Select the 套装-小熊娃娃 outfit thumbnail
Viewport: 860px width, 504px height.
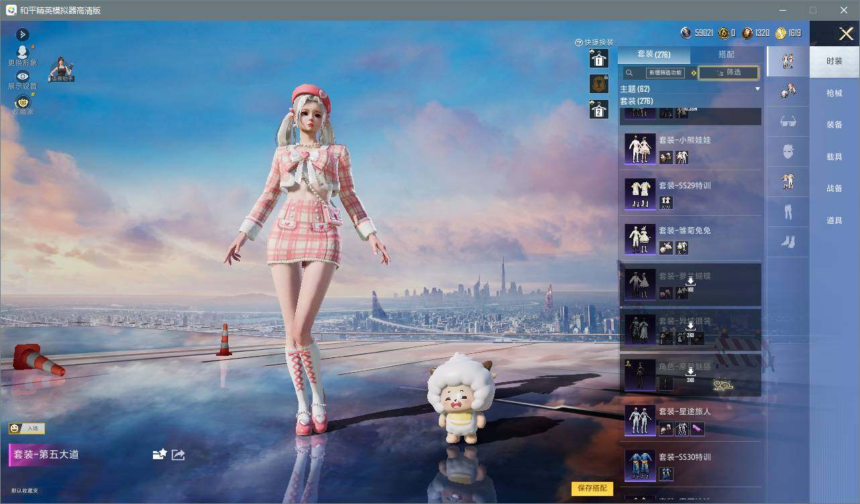(640, 148)
